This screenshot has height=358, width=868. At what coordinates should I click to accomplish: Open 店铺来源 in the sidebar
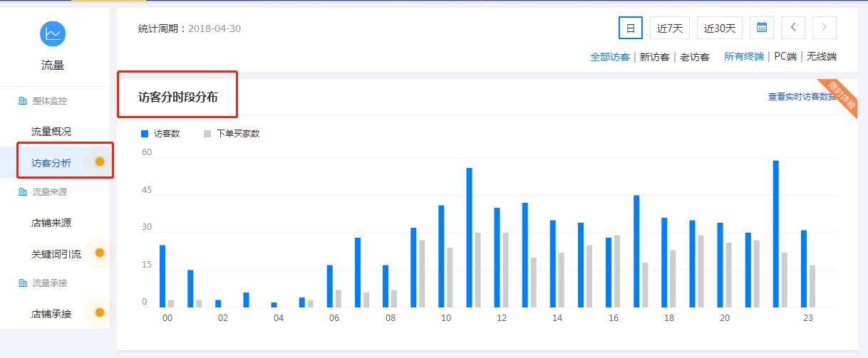51,223
